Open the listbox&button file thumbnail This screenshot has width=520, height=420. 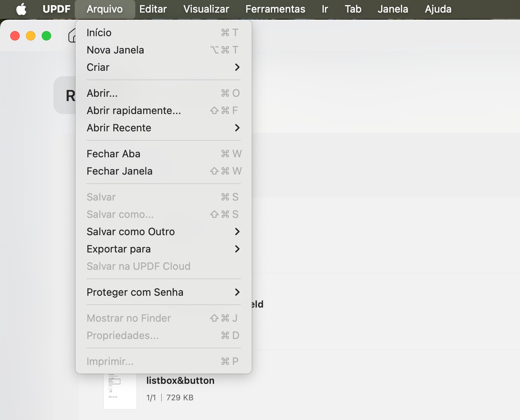coord(120,391)
